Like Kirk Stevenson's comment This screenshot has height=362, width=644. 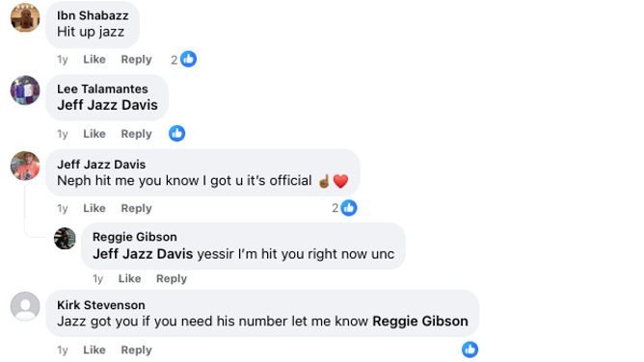pos(94,350)
